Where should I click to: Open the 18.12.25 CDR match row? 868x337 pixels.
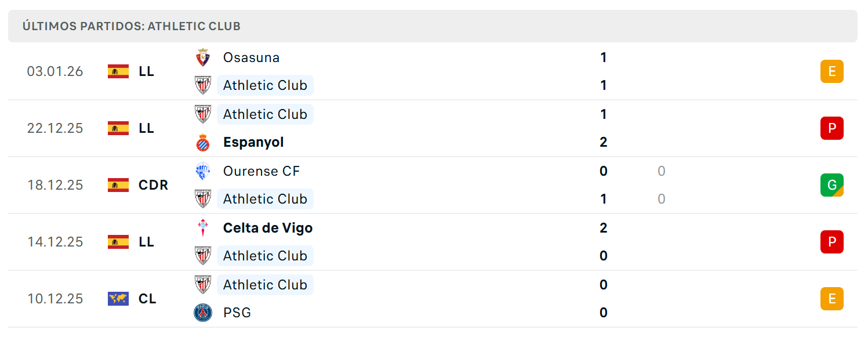point(433,185)
